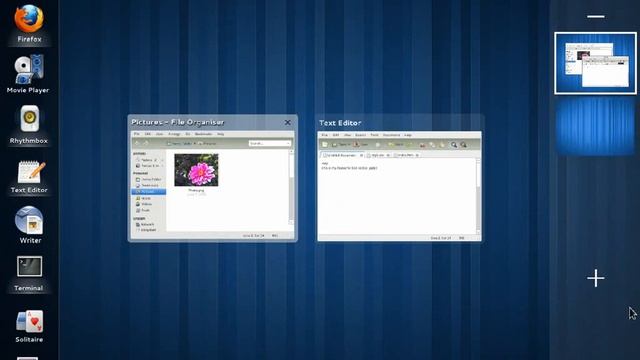This screenshot has width=640, height=360.
Task: Switch to the empty second workspace
Action: tap(595, 127)
